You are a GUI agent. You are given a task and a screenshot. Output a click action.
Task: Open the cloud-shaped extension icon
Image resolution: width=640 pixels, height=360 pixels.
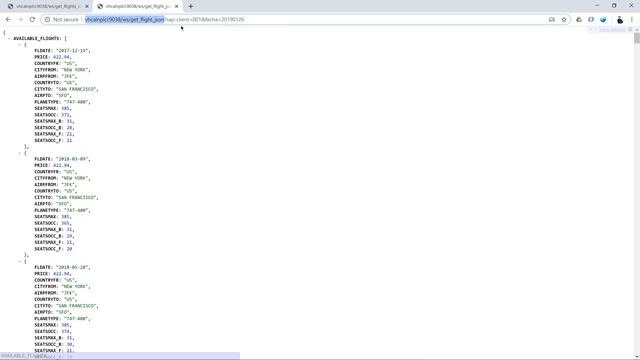(579, 19)
